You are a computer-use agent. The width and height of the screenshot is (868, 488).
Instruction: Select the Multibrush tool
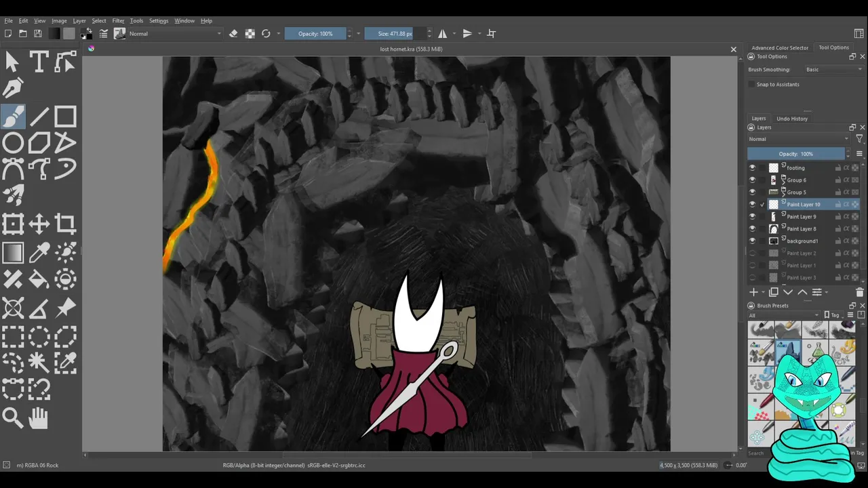[12, 196]
